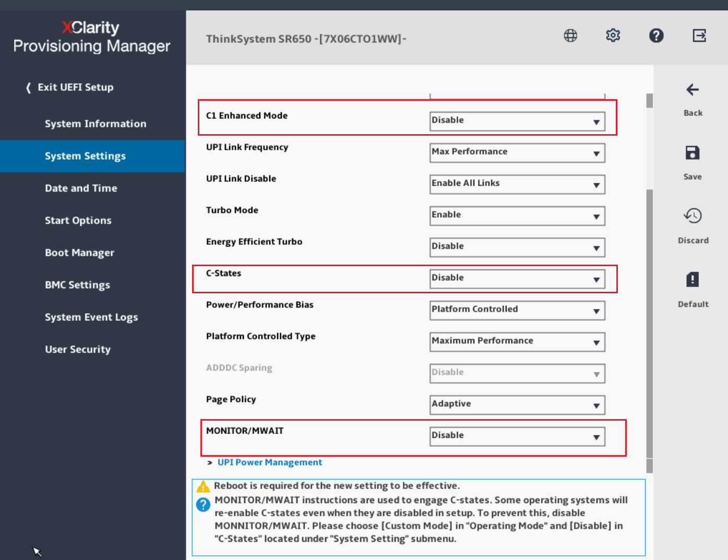This screenshot has height=560, width=728.
Task: Open the MONITOR/MWAIT dropdown
Action: [x=517, y=436]
